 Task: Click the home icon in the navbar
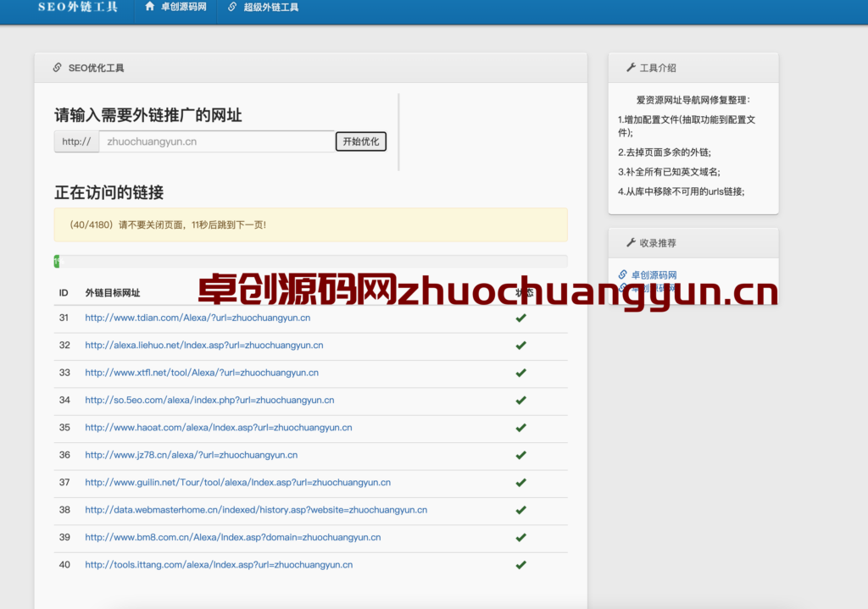149,7
